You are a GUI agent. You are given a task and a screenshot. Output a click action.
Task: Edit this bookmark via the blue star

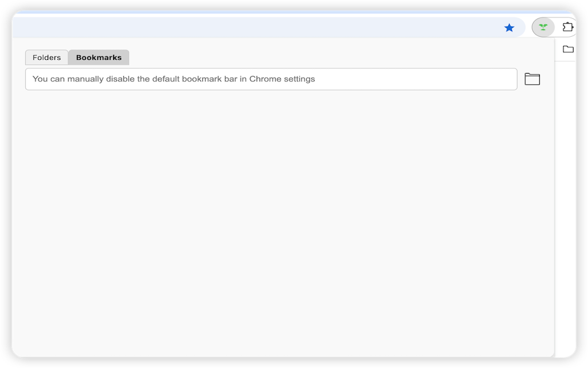509,28
